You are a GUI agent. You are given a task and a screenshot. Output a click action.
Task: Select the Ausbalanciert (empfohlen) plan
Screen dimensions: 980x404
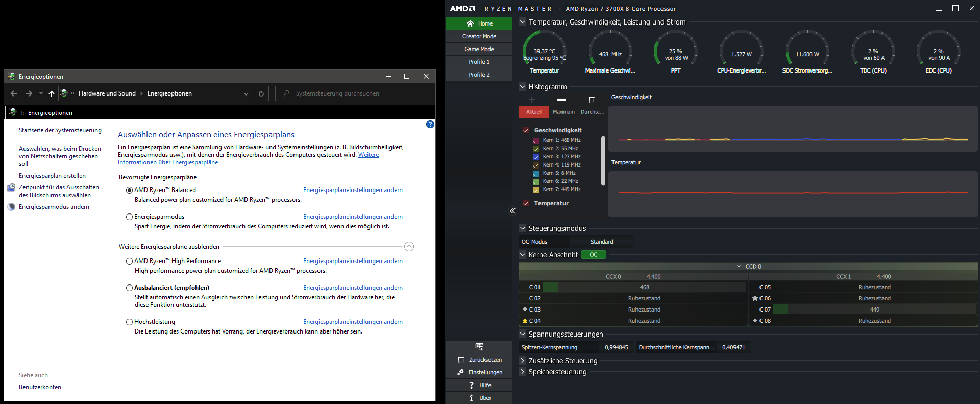click(x=129, y=288)
